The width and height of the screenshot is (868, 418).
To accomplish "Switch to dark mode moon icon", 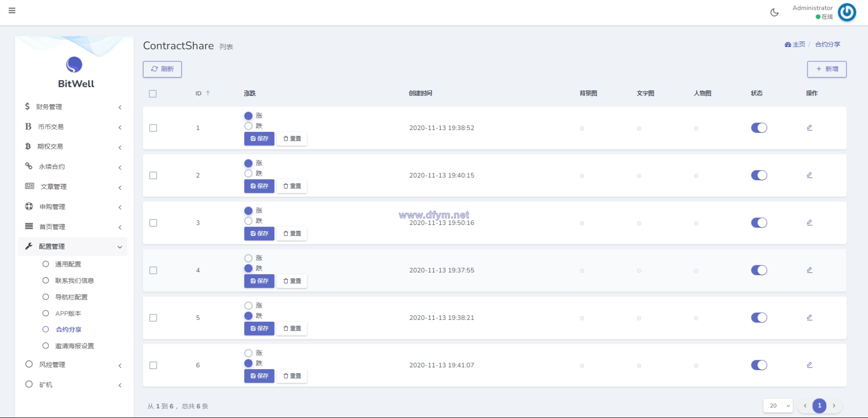I will 774,12.
